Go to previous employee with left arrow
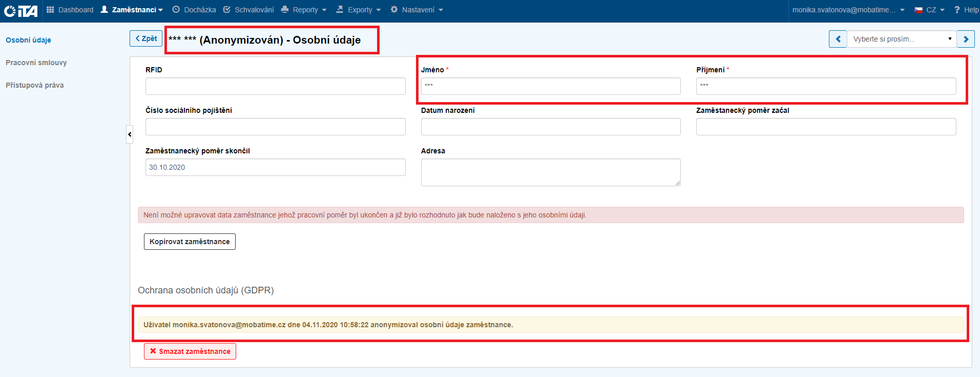 [838, 39]
